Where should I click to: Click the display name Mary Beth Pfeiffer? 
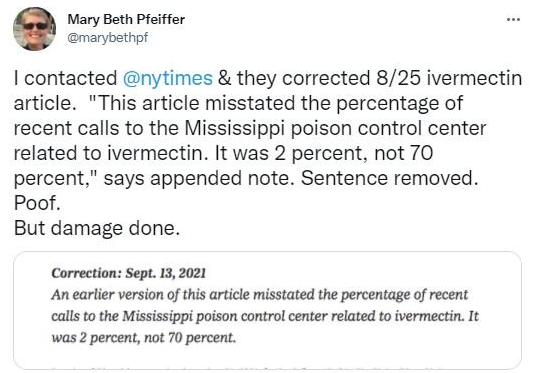126,19
